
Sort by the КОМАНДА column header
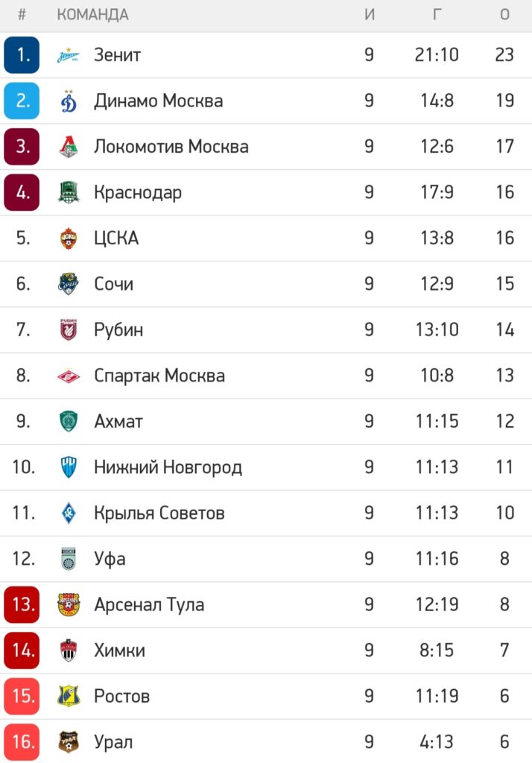(x=92, y=15)
